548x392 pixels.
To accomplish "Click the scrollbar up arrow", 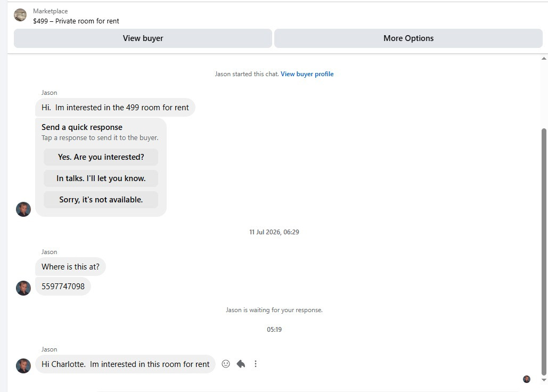I will point(544,59).
